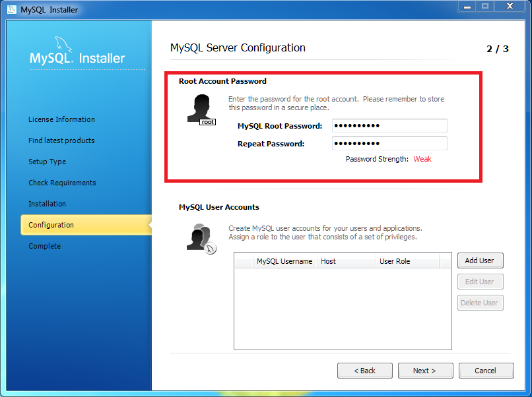The height and width of the screenshot is (397, 532).
Task: Select Check Requirements step
Action: click(x=62, y=183)
